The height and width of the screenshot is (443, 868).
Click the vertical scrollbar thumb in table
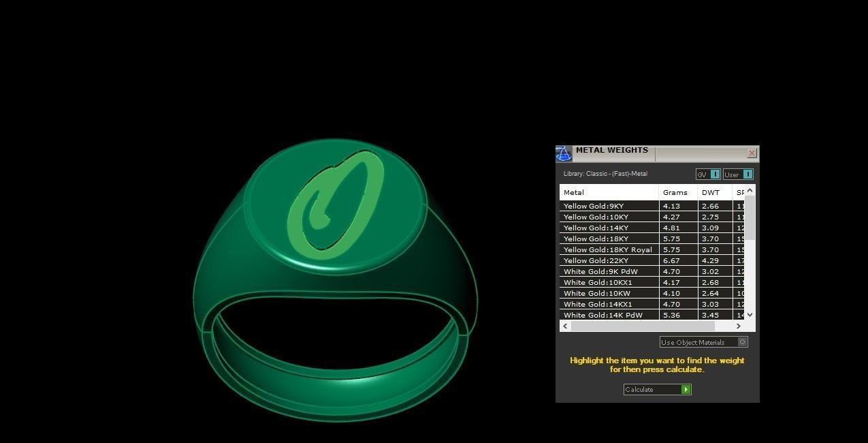click(750, 218)
